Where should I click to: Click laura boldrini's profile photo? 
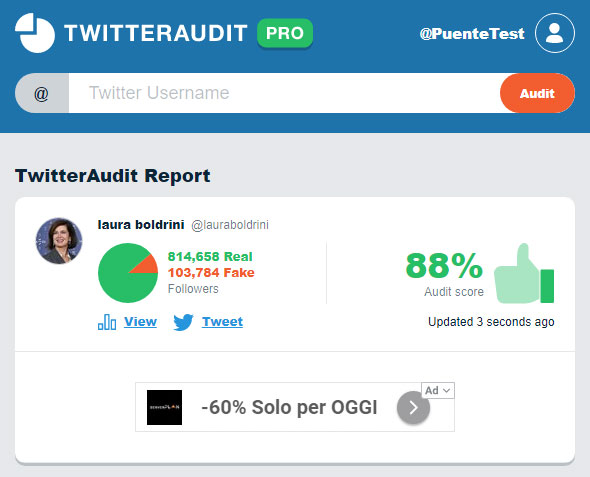(59, 241)
